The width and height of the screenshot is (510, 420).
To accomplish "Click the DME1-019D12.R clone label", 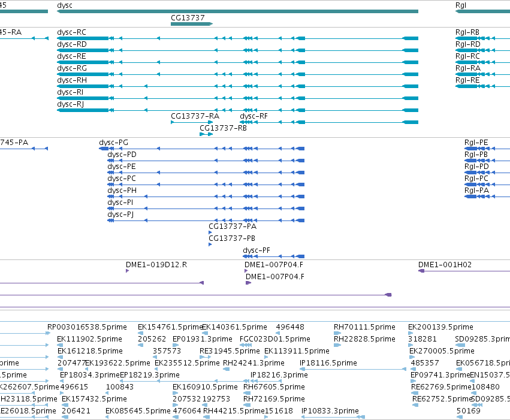I will pos(156,265).
